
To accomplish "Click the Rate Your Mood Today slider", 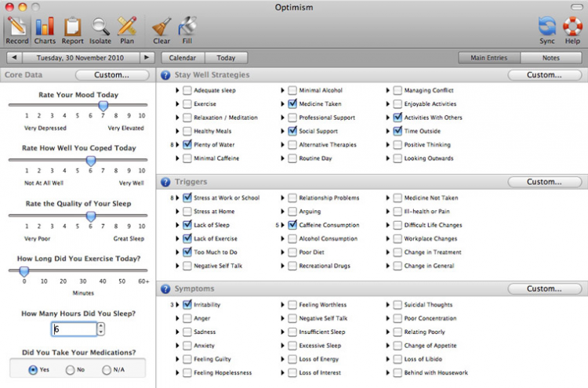I will (103, 106).
